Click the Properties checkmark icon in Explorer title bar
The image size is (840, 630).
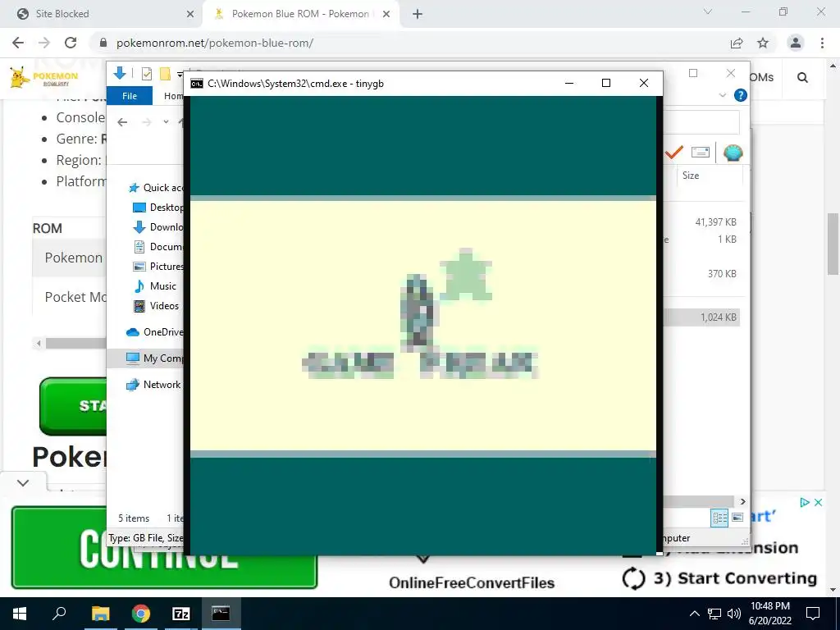146,74
